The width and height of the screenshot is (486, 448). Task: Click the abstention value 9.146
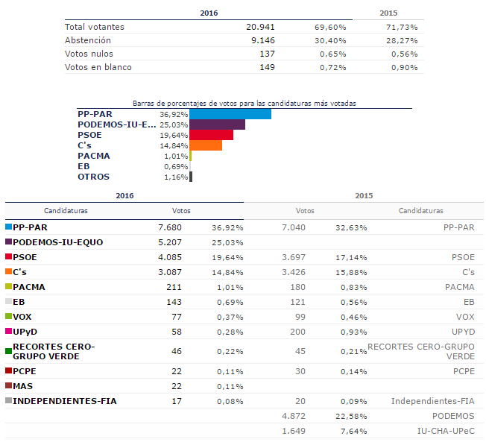click(x=263, y=40)
